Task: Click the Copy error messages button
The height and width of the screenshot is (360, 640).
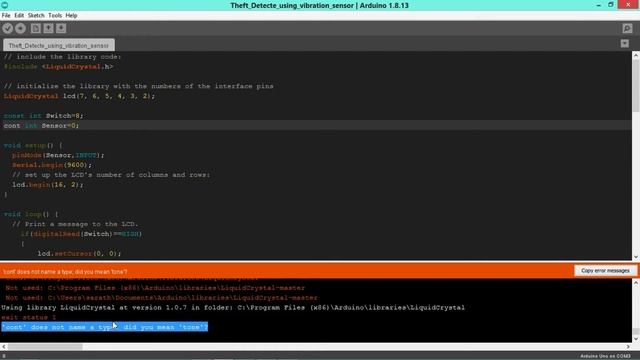Action: (605, 271)
